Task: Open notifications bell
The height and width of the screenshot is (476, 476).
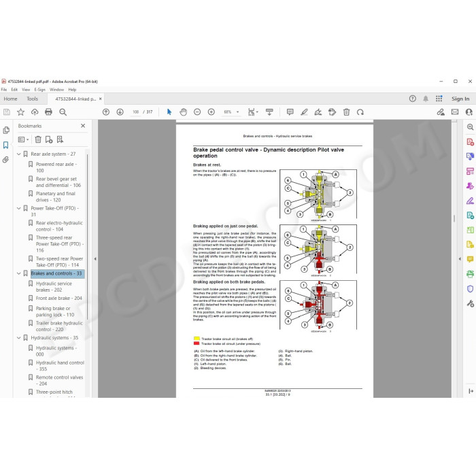Action: click(x=426, y=99)
